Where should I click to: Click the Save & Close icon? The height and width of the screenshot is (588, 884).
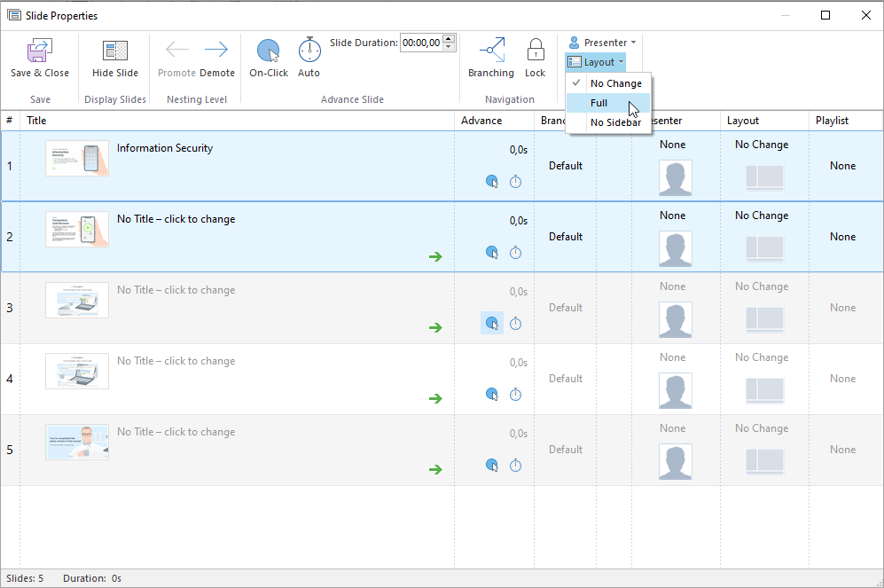[x=39, y=51]
